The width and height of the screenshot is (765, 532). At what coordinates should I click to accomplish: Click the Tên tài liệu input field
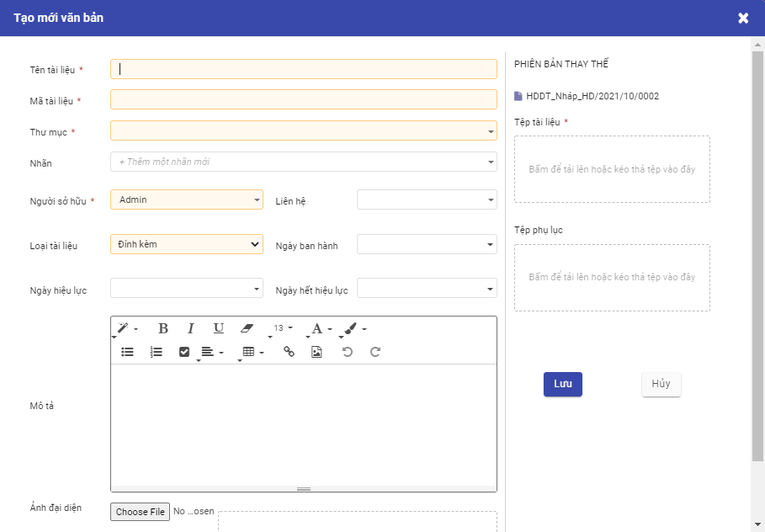303,69
